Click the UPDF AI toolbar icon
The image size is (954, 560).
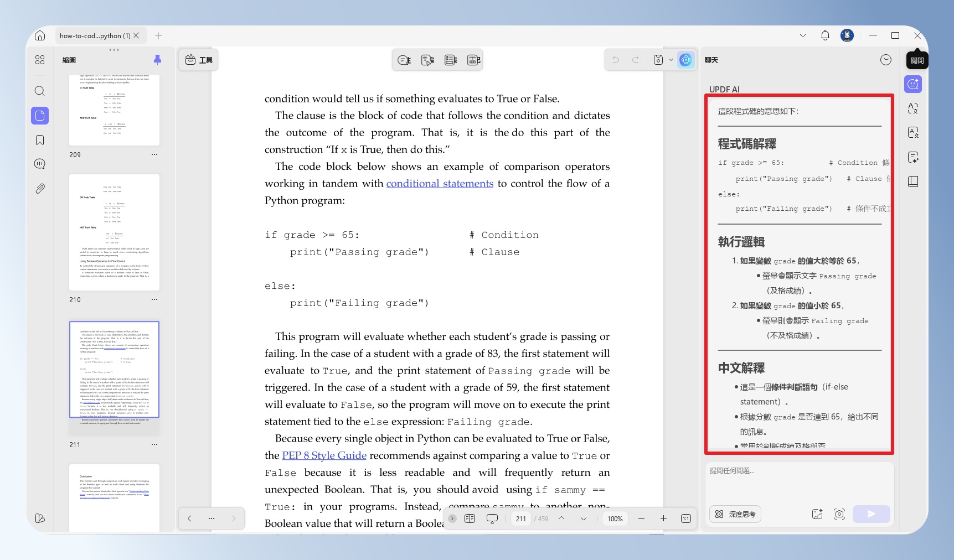(x=685, y=60)
